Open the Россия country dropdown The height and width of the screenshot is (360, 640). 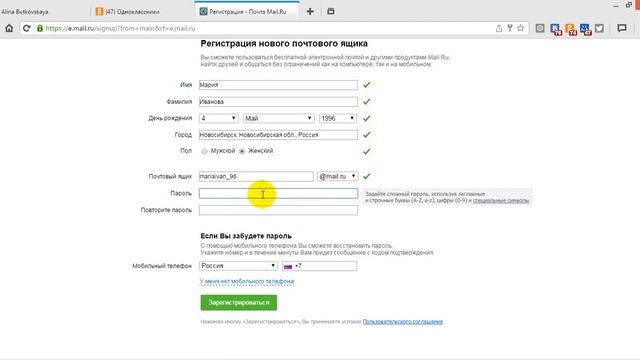238,266
